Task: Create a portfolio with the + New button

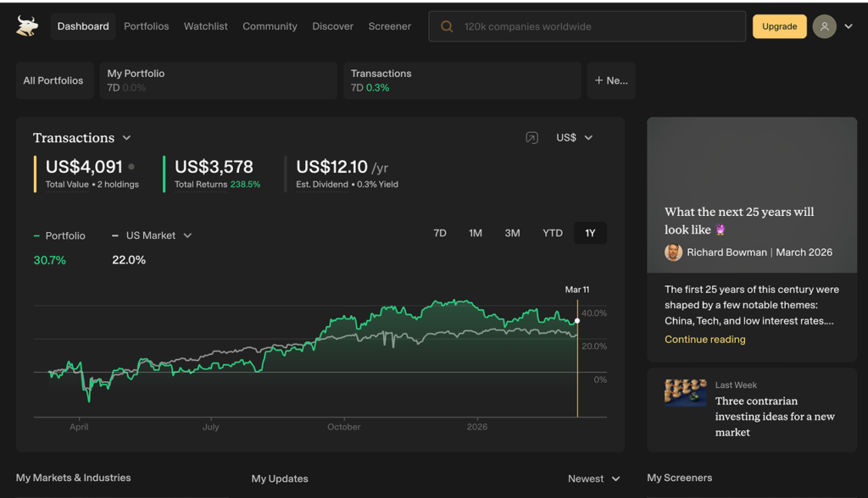Action: pos(611,80)
